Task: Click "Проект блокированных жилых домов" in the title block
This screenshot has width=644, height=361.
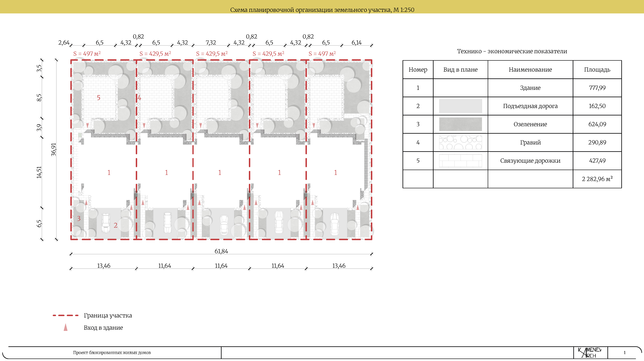Action: 112,353
